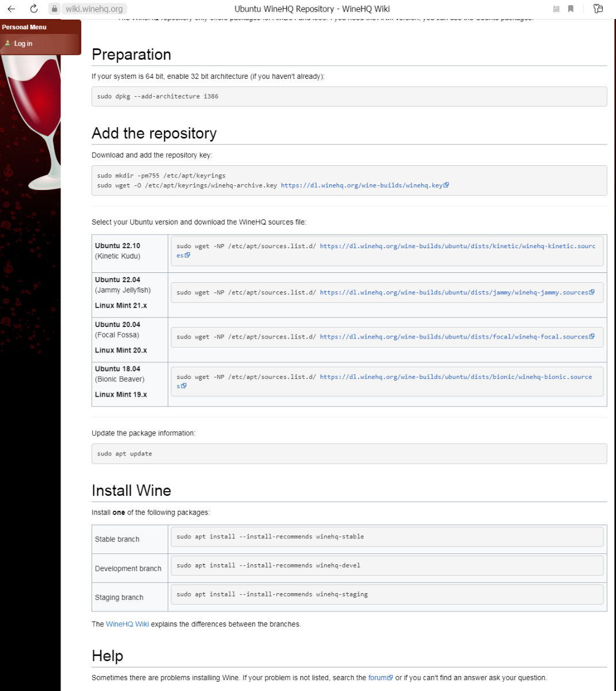This screenshot has width=616, height=691.
Task: Click the user icon beside Log in
Action: pyautogui.click(x=7, y=43)
